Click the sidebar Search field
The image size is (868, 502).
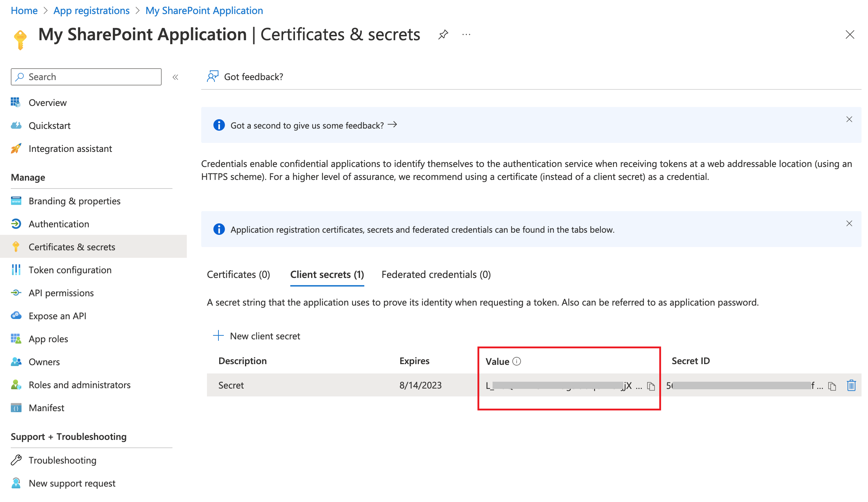pos(86,77)
